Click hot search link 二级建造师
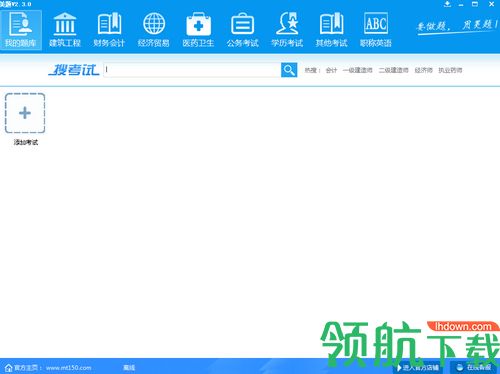The height and width of the screenshot is (374, 500). pos(393,70)
